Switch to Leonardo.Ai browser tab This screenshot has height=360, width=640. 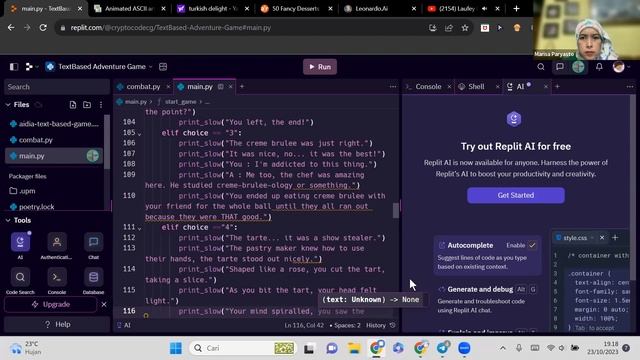click(x=371, y=9)
